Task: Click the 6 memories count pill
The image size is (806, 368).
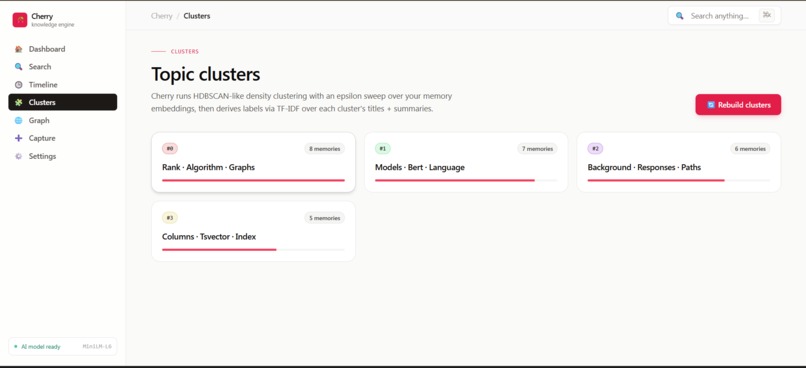Action: 750,149
